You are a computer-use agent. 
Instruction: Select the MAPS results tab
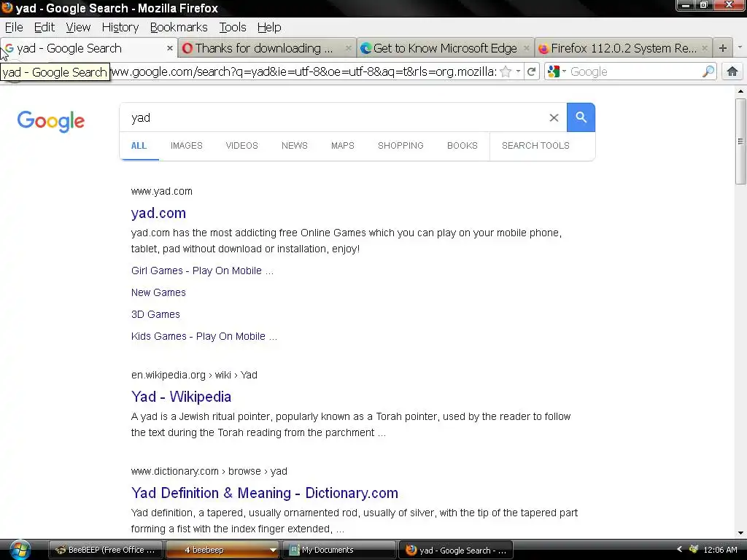tap(343, 146)
